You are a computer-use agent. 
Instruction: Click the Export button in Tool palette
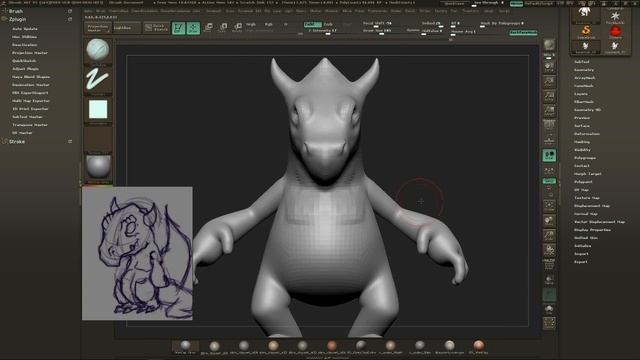581,262
